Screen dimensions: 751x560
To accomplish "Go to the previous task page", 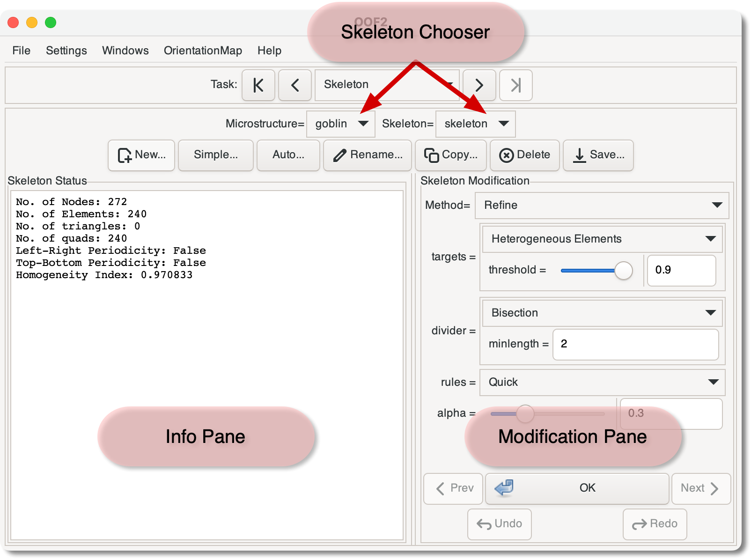I will [295, 85].
